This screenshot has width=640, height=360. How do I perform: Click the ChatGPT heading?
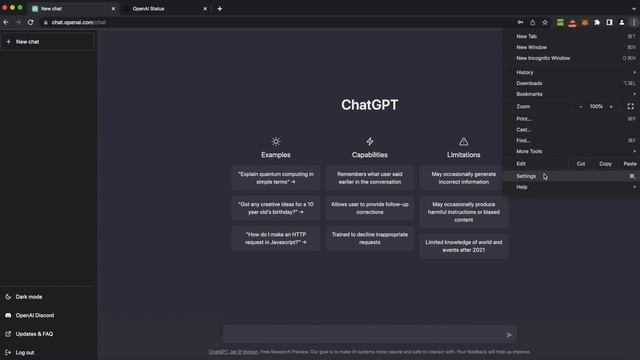coord(370,105)
